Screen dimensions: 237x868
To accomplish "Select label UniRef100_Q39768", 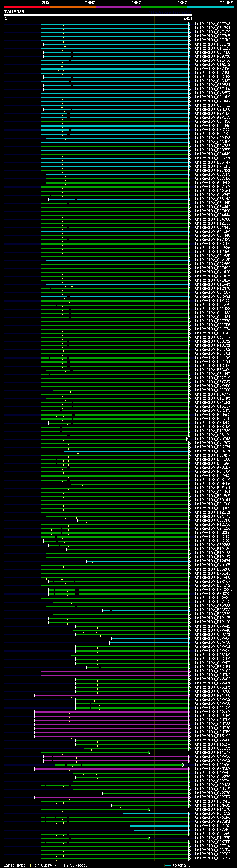I will point(213,545).
